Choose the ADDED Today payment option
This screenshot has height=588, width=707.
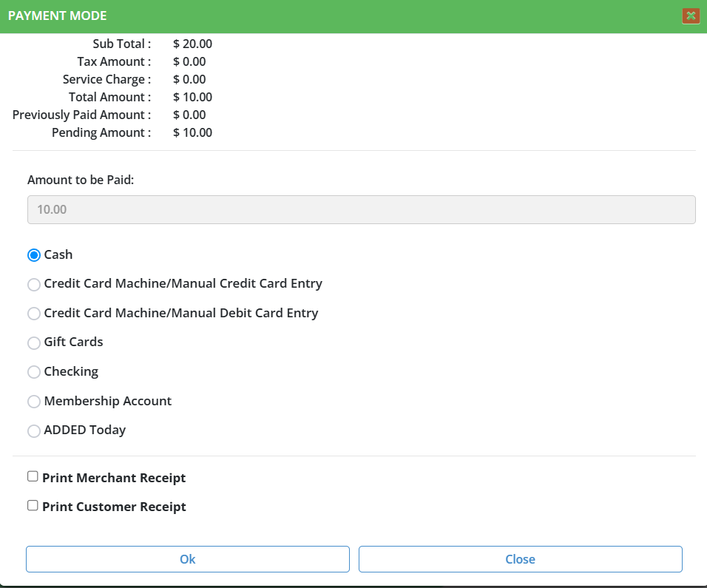coord(33,431)
